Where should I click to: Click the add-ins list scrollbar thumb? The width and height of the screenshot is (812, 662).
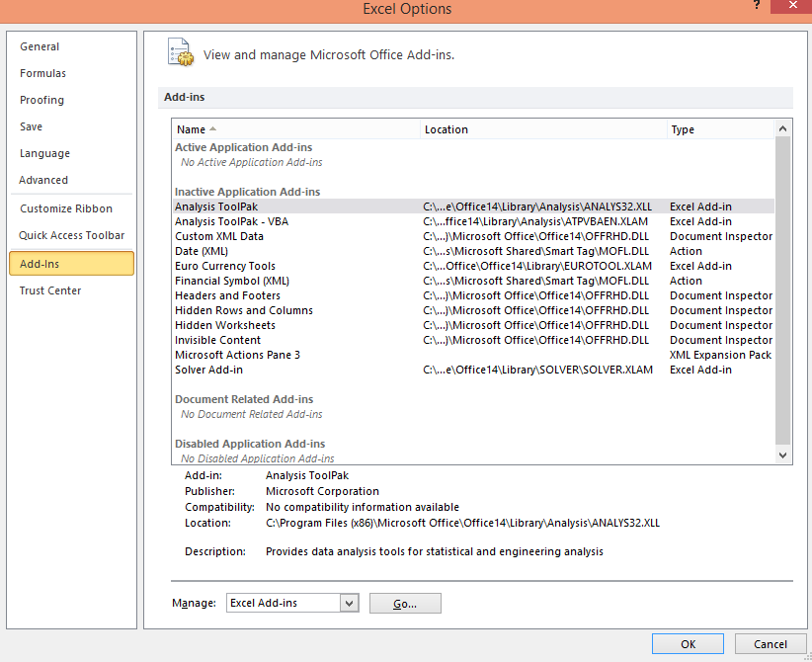(782, 291)
